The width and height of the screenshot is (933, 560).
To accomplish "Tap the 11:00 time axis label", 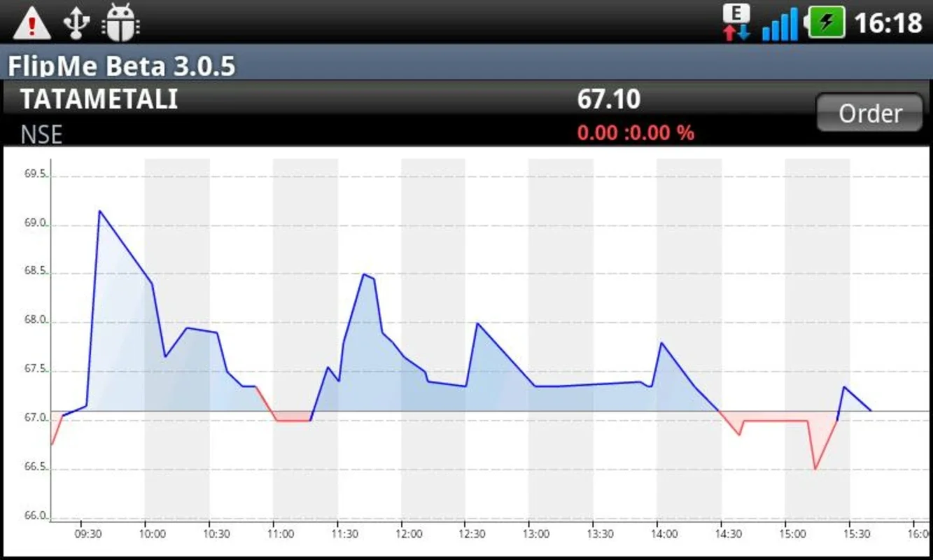I will 280,534.
